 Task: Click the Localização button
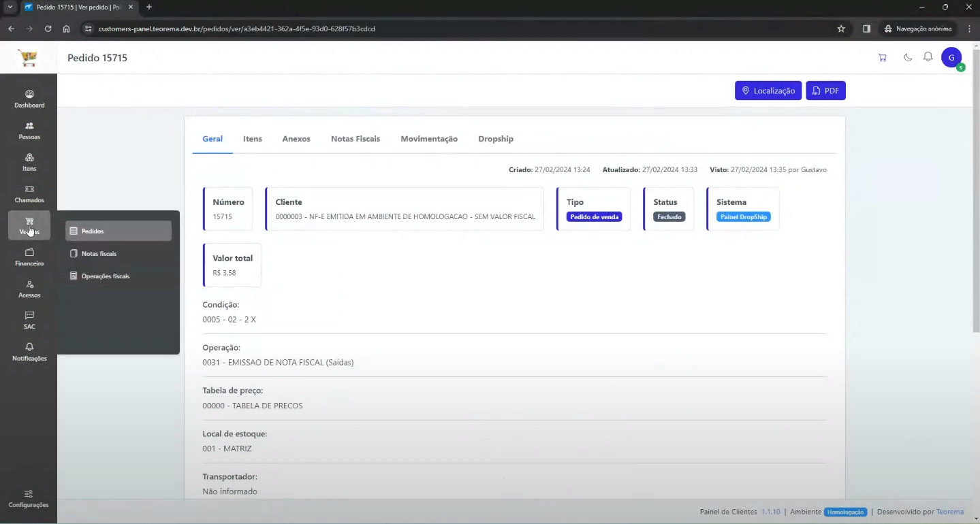768,91
